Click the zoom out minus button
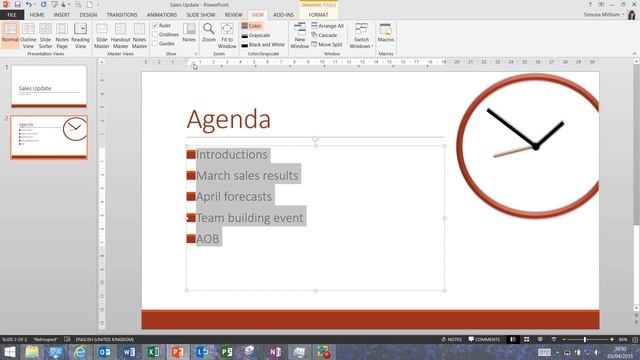The width and height of the screenshot is (640, 360). click(564, 339)
